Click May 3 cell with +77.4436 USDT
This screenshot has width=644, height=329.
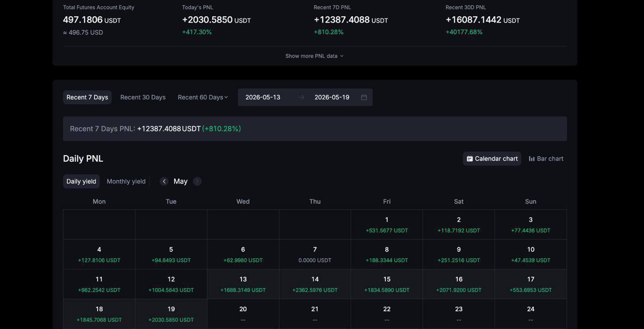[x=531, y=225]
